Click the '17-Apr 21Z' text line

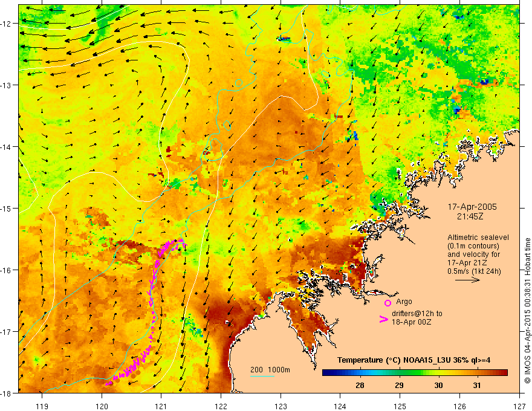(x=467, y=263)
